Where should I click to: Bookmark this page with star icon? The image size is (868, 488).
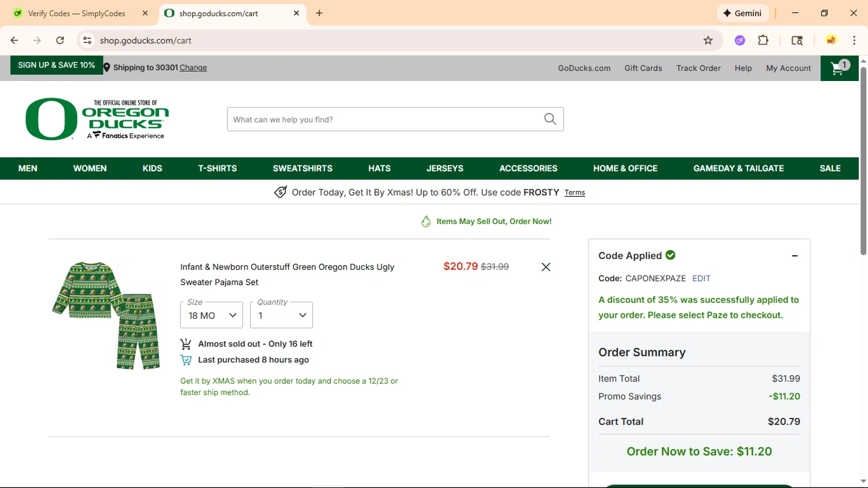click(708, 40)
